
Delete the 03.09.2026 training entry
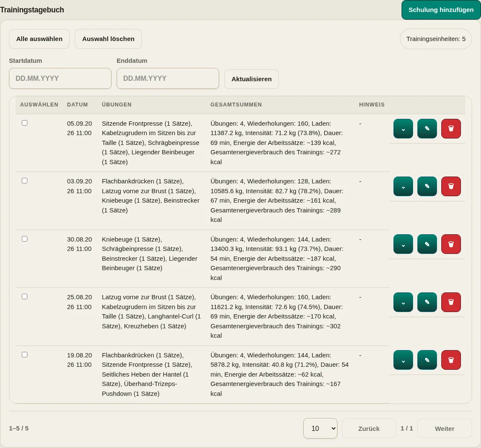[451, 186]
